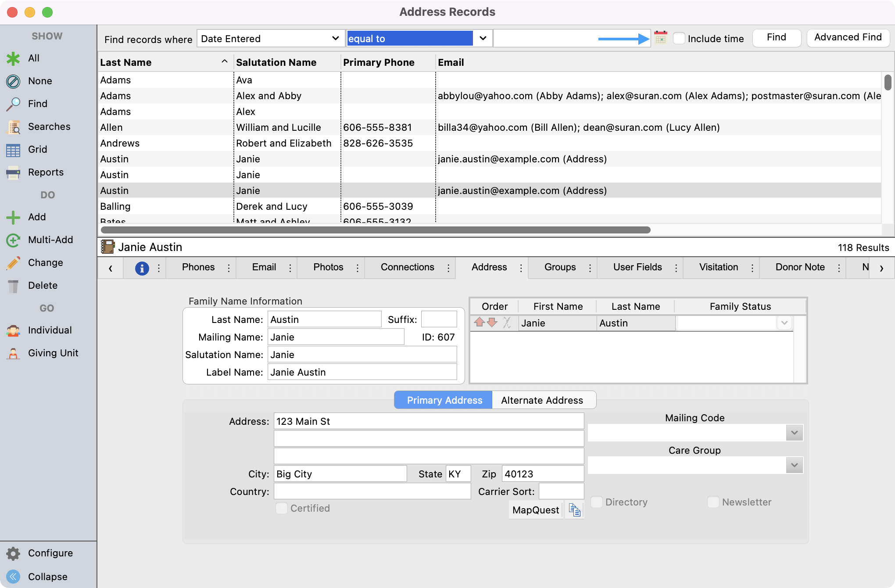895x588 pixels.
Task: Toggle the Newsletter checkbox
Action: point(713,502)
